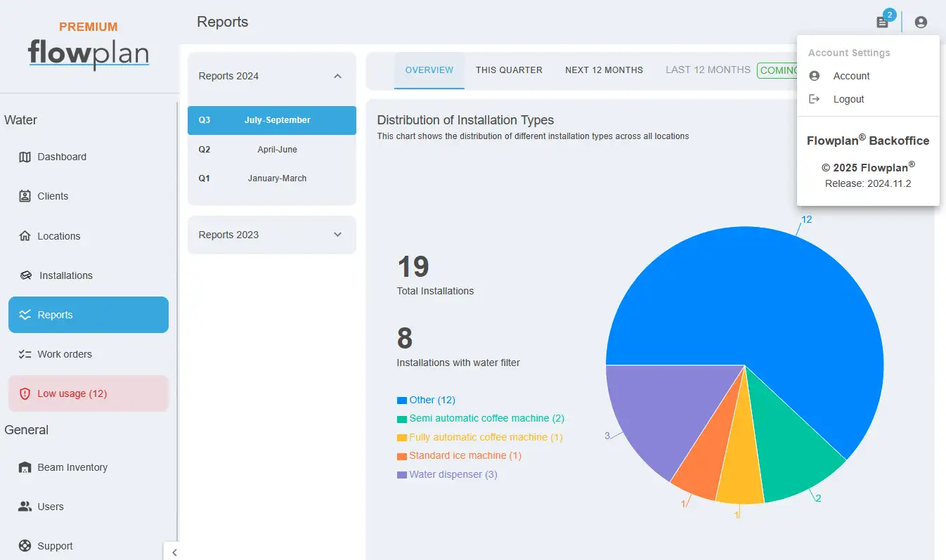Collapse the Reports 2024 section
Screen dimensions: 946x560
[337, 76]
